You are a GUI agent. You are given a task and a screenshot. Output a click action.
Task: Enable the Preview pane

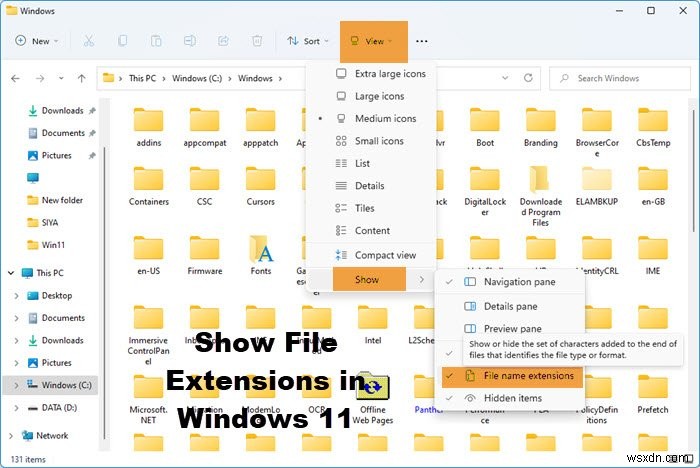(510, 328)
